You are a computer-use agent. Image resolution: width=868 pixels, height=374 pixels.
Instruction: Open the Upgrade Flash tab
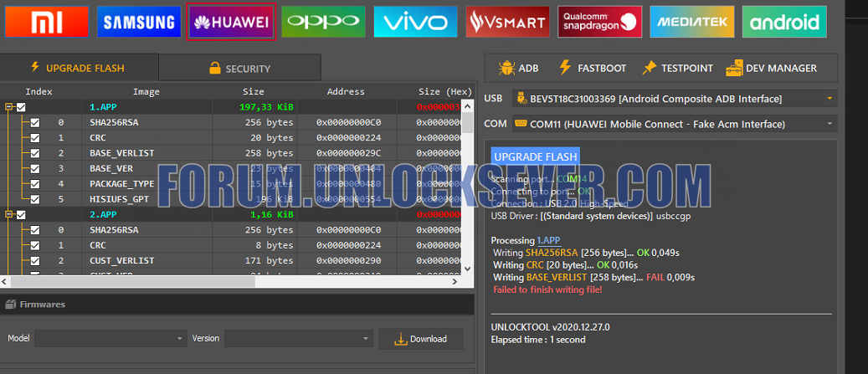click(79, 68)
